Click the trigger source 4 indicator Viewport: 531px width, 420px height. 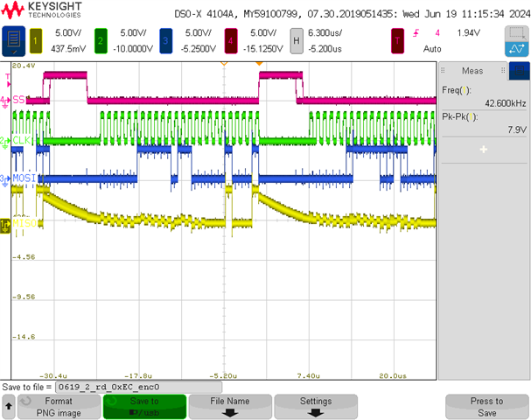click(437, 33)
